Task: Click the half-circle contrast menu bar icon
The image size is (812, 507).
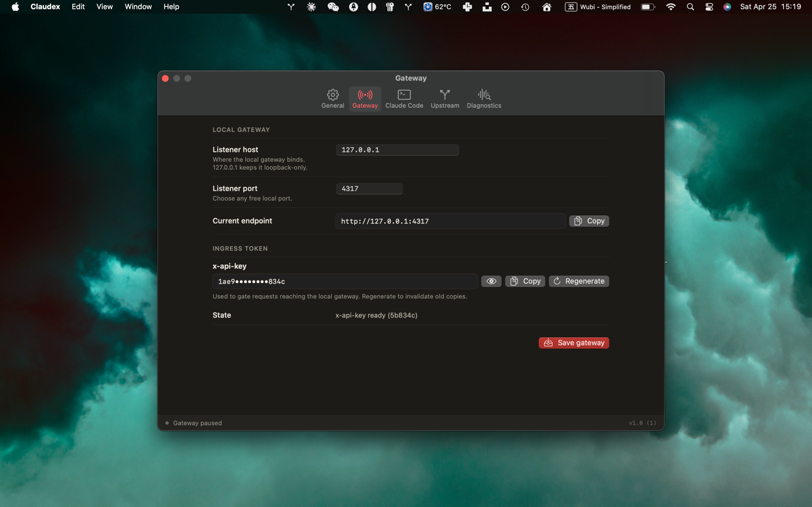Action: 372,7
